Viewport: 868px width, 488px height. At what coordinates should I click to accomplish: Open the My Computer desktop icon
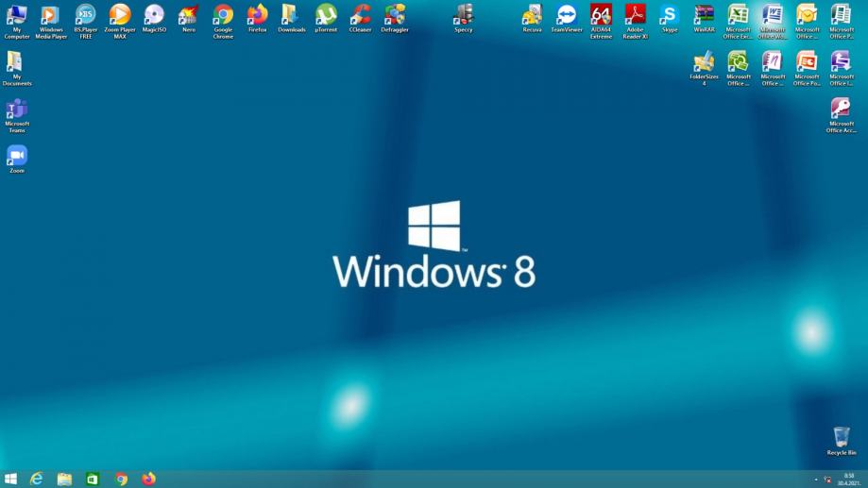coord(17,22)
